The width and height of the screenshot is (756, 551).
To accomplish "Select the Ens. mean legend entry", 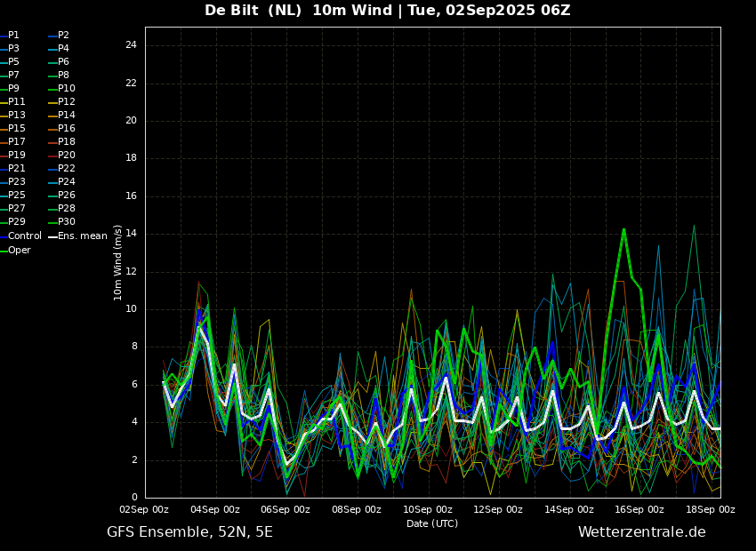I will point(82,236).
